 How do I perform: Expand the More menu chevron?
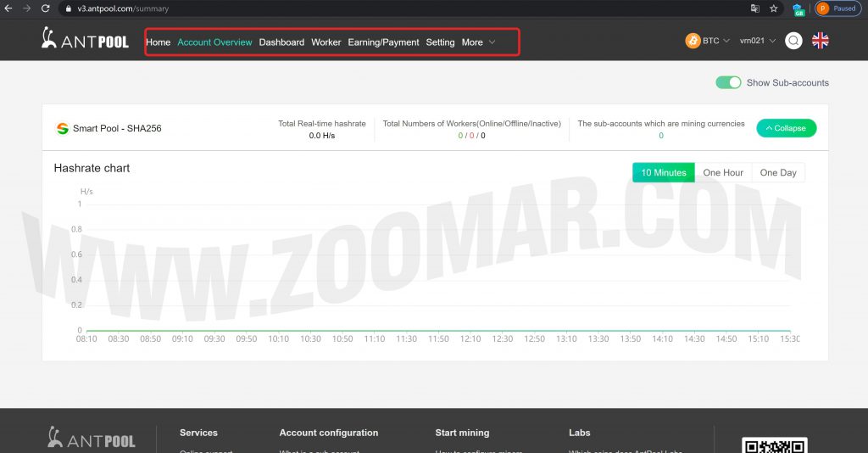click(492, 42)
